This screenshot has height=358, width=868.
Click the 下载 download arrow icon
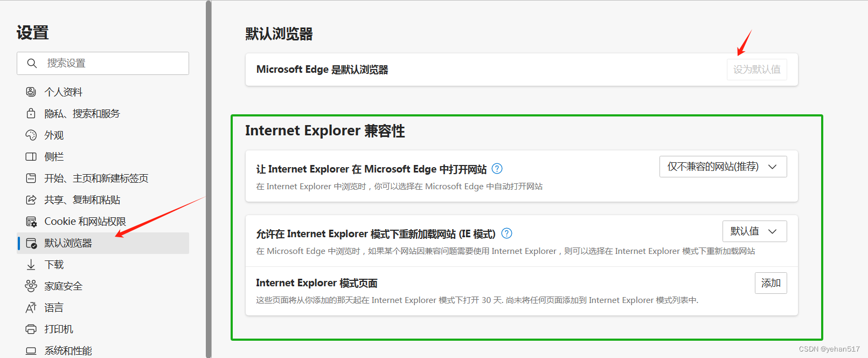point(31,265)
